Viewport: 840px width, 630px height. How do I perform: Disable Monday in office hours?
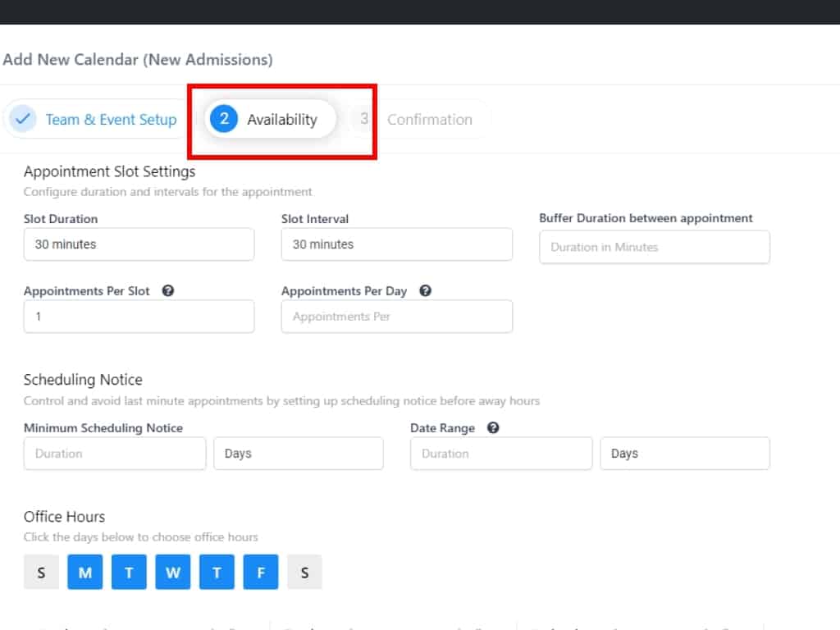pos(85,573)
